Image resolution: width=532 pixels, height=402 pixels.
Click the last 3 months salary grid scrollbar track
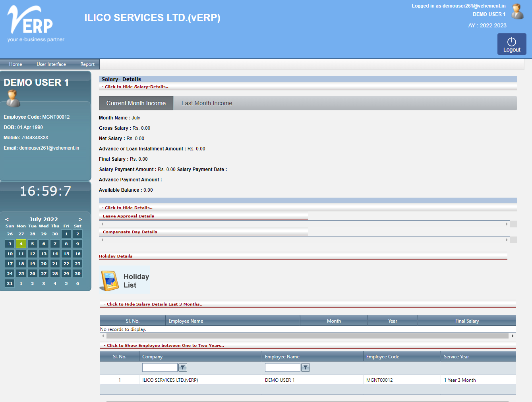click(308, 336)
